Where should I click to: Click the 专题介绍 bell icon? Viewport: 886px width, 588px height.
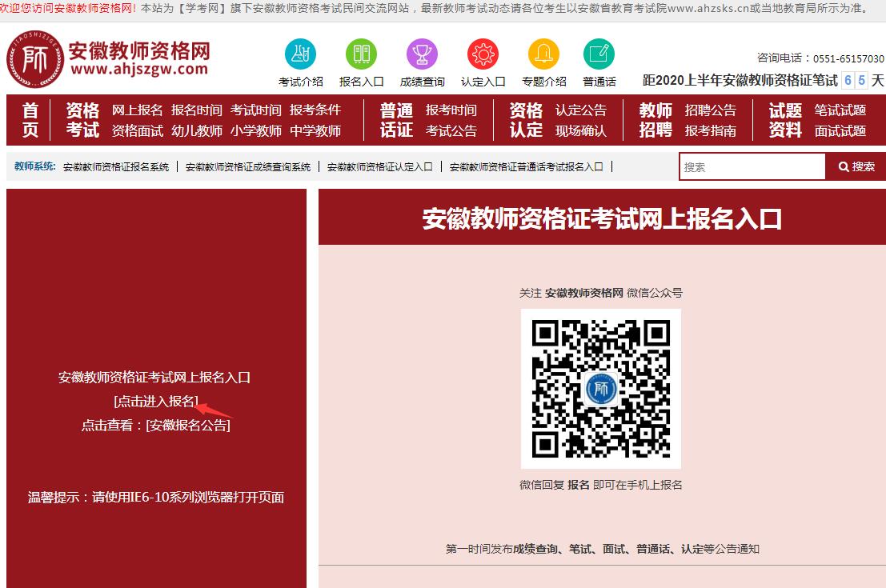(x=543, y=54)
